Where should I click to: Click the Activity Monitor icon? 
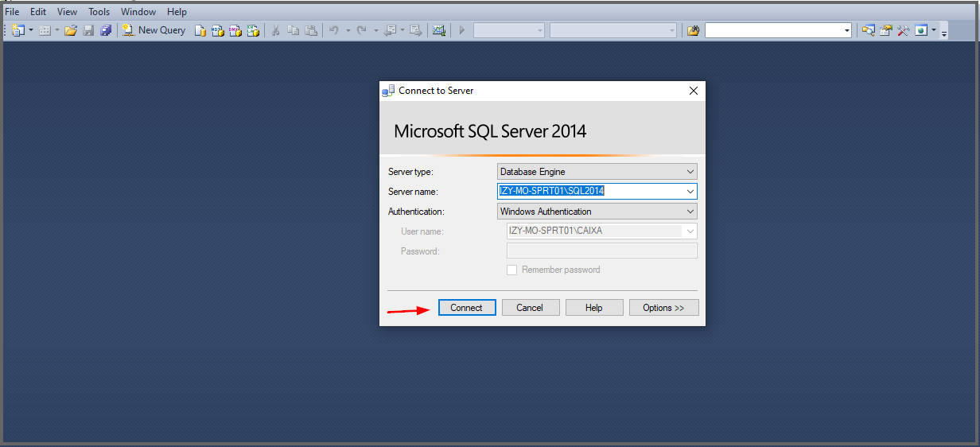pyautogui.click(x=438, y=30)
